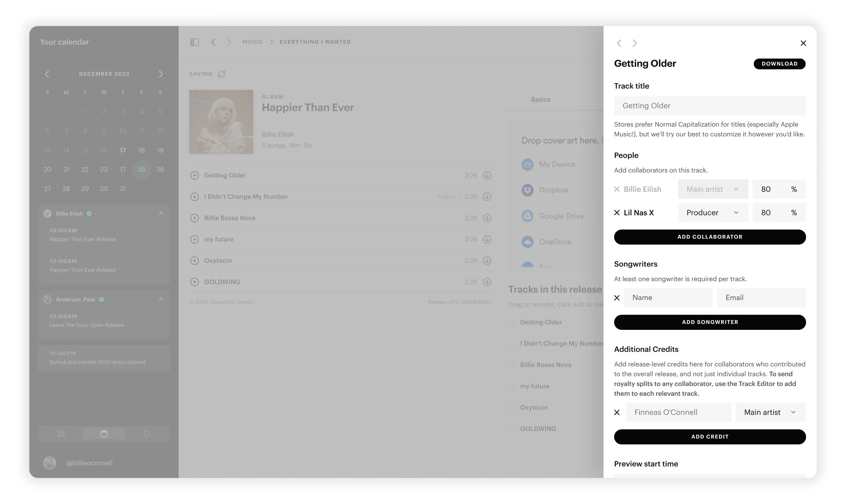
Task: Select Billie Bossa Nova in release tracks list
Action: (546, 365)
